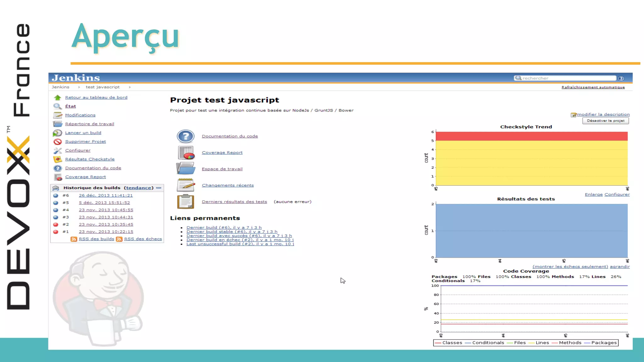Click the Configurer wrench icon in sidebar
Screen dimensions: 644x362
pyautogui.click(x=57, y=151)
